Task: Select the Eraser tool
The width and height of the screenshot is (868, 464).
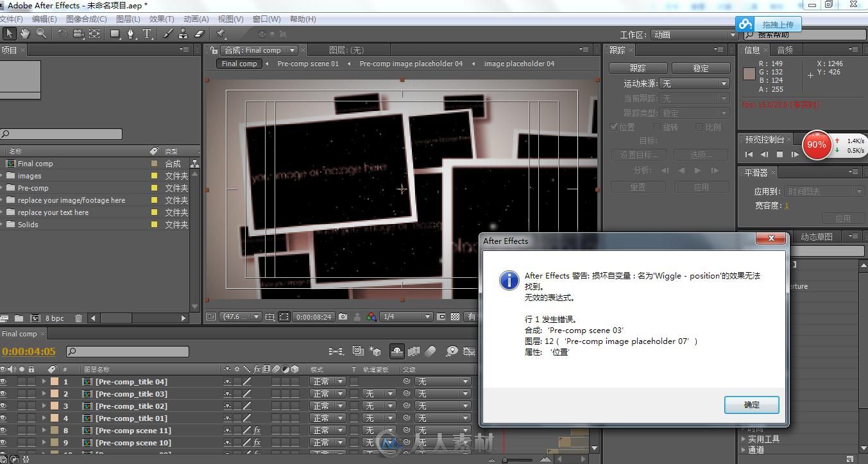Action: click(x=199, y=34)
